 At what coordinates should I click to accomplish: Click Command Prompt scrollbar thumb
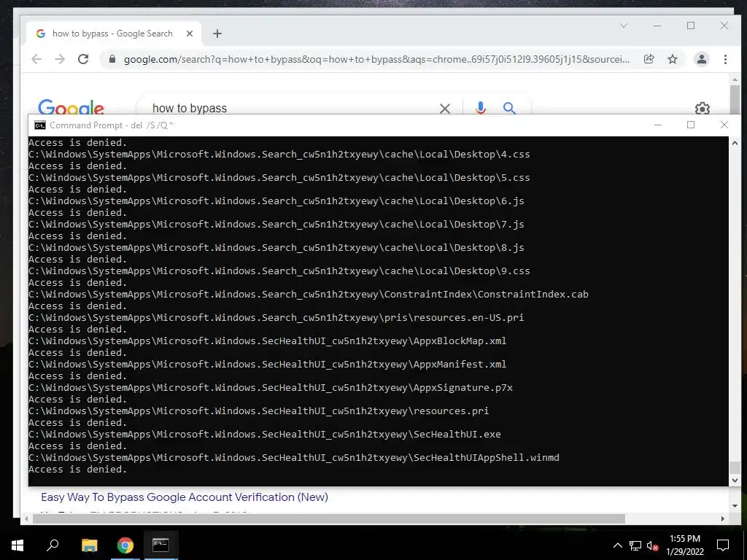(x=735, y=467)
